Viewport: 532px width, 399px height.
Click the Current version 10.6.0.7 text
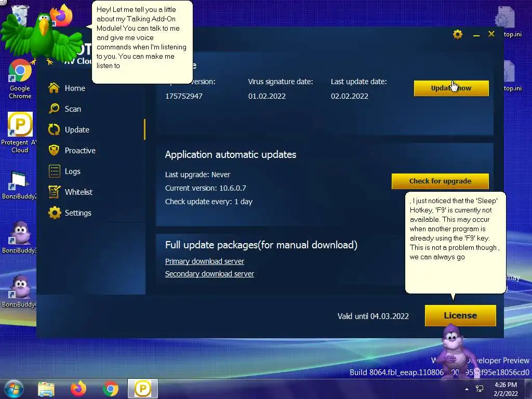click(206, 188)
